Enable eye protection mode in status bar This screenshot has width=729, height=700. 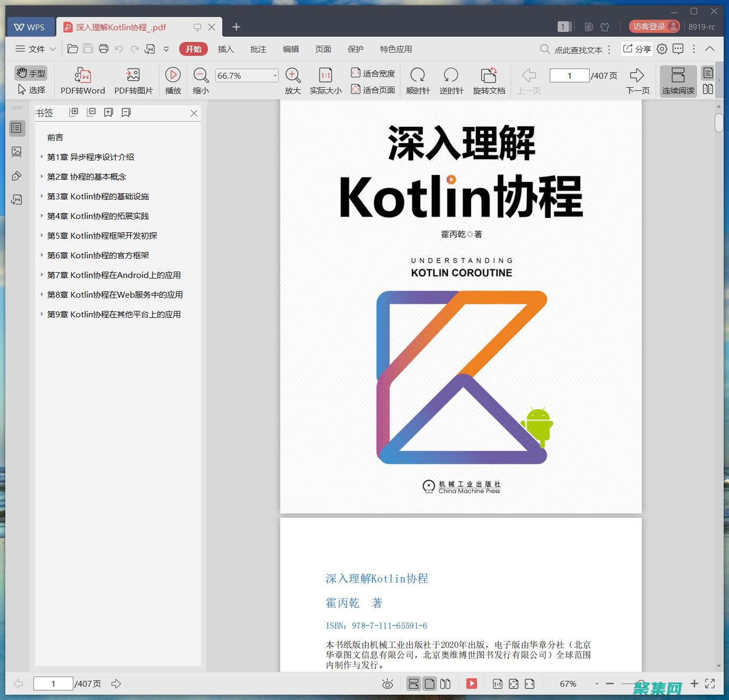click(x=388, y=684)
